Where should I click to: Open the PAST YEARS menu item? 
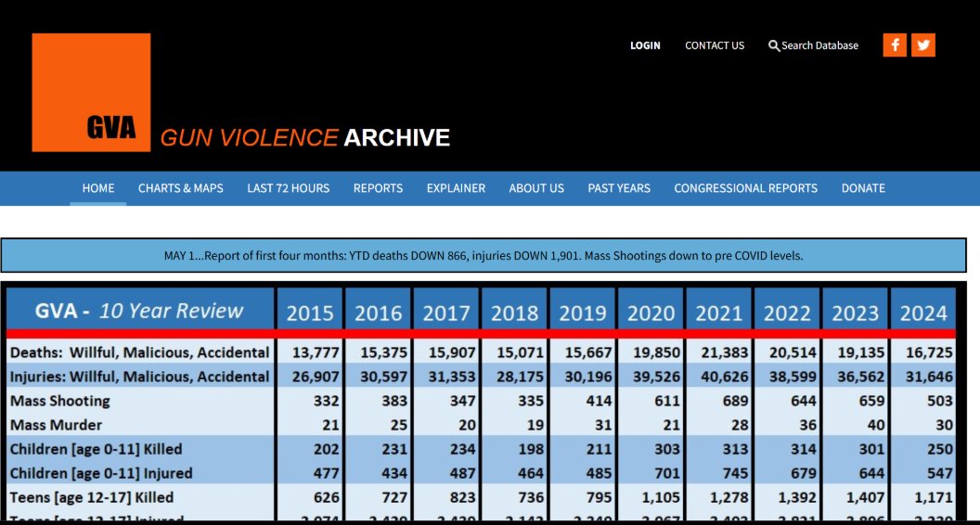pyautogui.click(x=619, y=188)
